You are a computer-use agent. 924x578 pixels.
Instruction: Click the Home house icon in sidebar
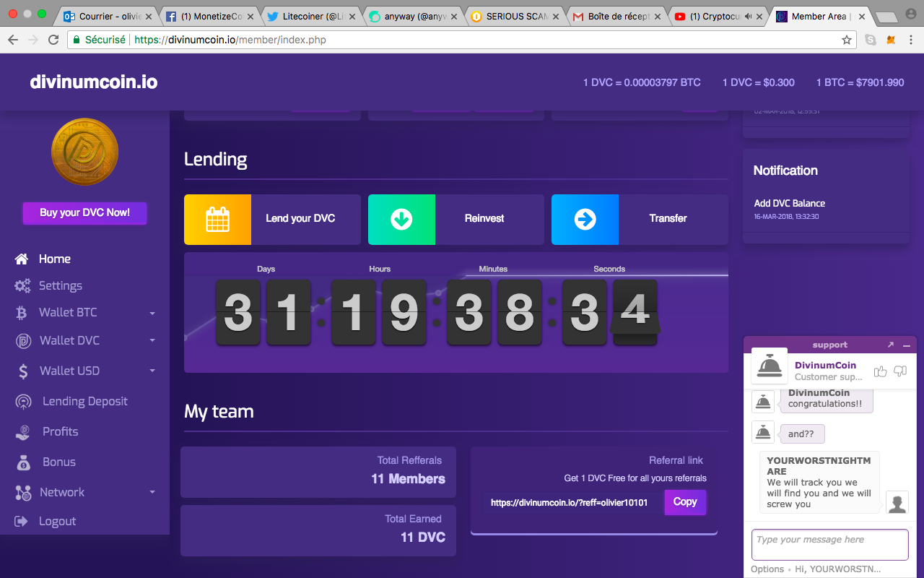coord(22,259)
